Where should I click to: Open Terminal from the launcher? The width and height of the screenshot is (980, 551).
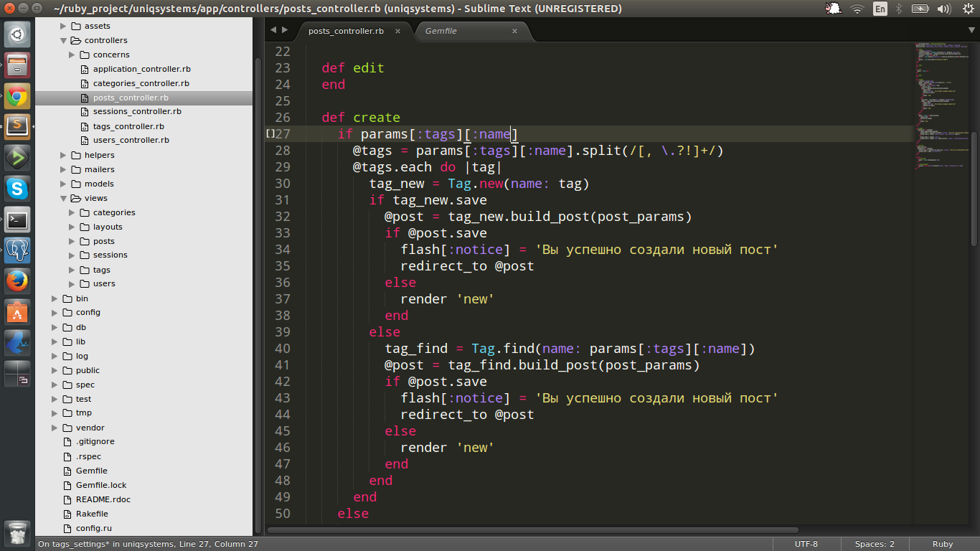pyautogui.click(x=17, y=220)
